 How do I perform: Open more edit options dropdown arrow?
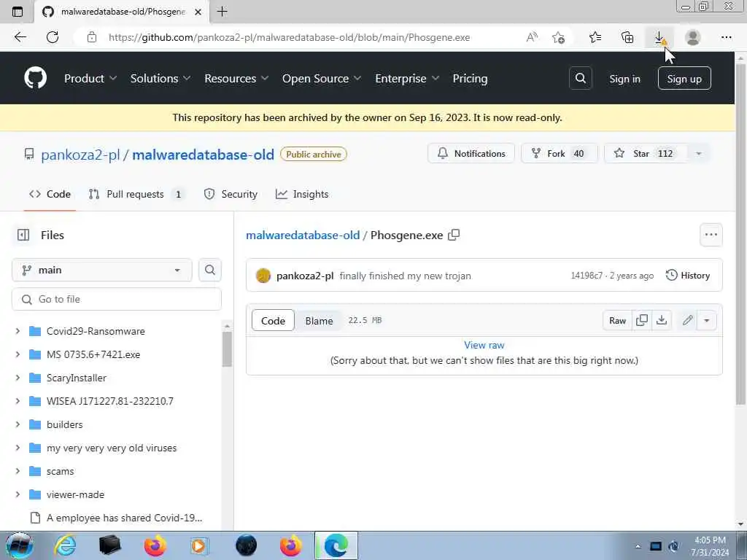706,321
